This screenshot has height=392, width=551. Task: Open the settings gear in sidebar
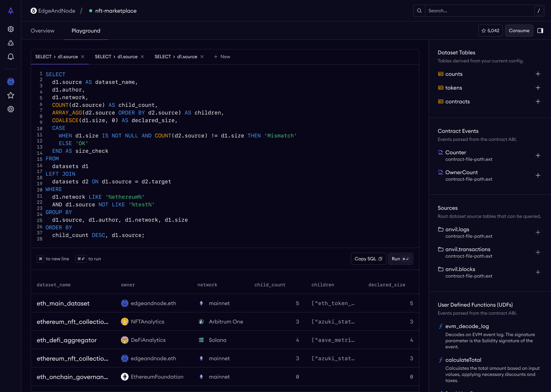coord(11,109)
